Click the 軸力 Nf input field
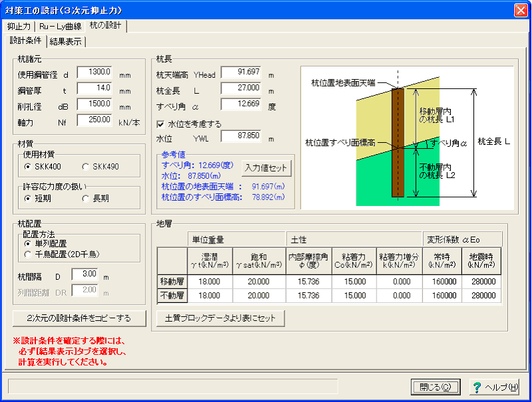 94,120
